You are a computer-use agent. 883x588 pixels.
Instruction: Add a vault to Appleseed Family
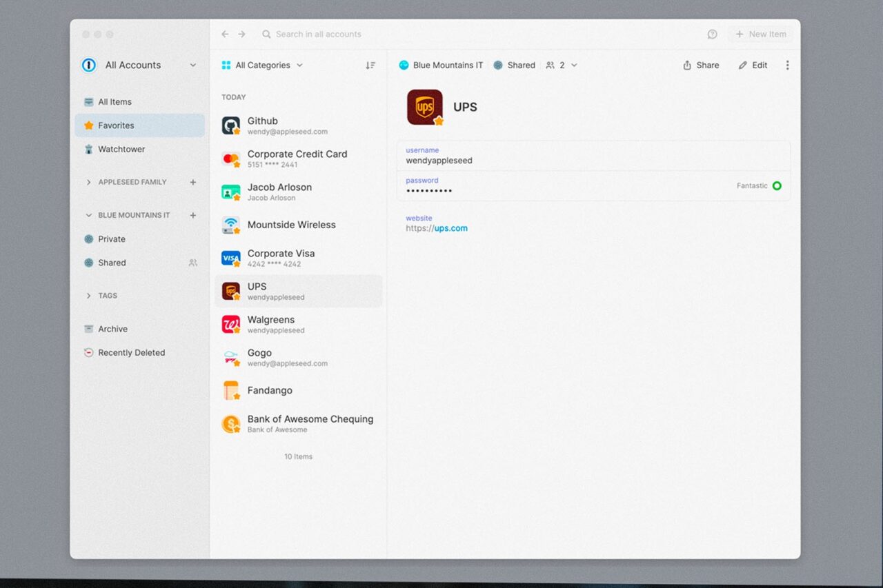tap(193, 183)
